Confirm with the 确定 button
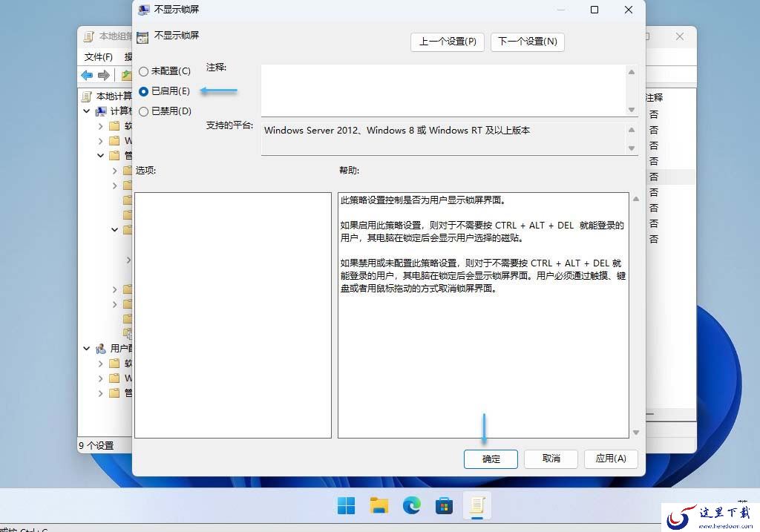The image size is (760, 532). [x=491, y=459]
